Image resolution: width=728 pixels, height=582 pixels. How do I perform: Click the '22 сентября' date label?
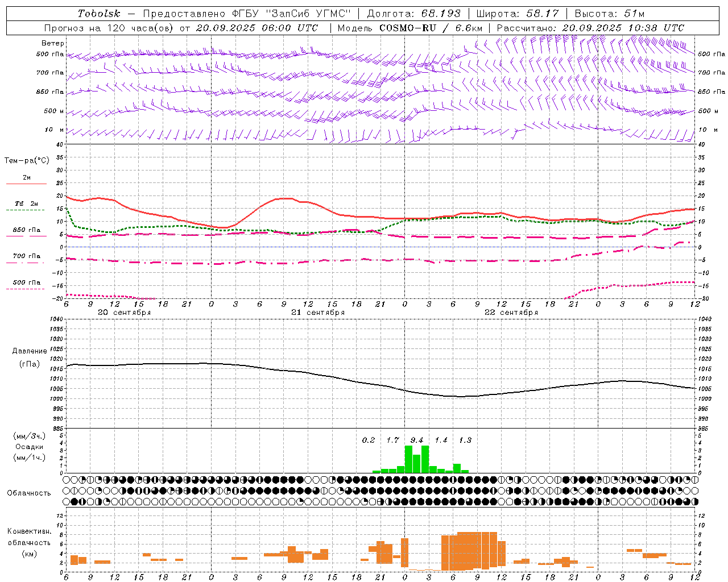click(x=511, y=313)
